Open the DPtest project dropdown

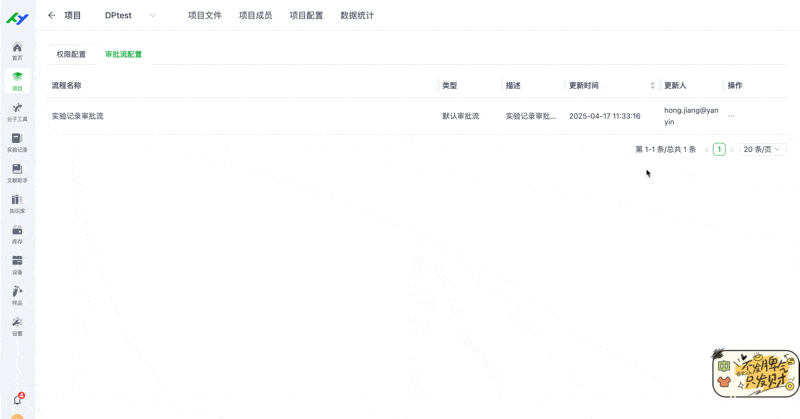point(130,15)
